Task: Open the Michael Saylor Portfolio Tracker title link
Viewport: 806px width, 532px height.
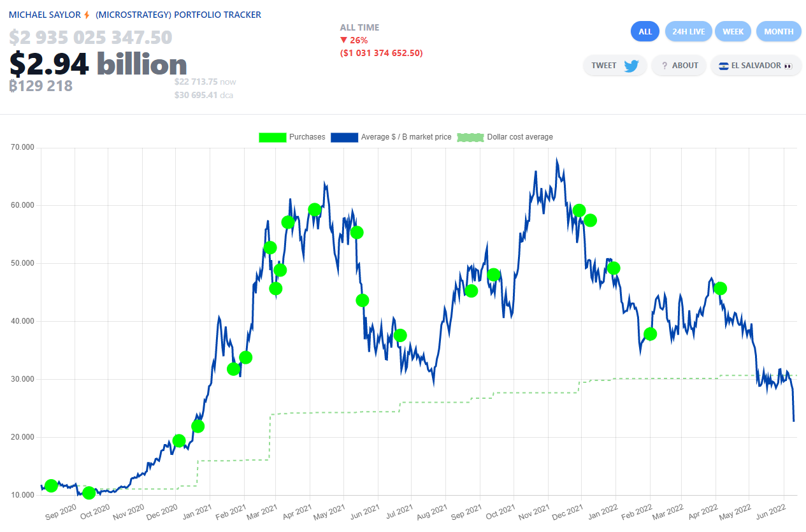Action: (135, 15)
